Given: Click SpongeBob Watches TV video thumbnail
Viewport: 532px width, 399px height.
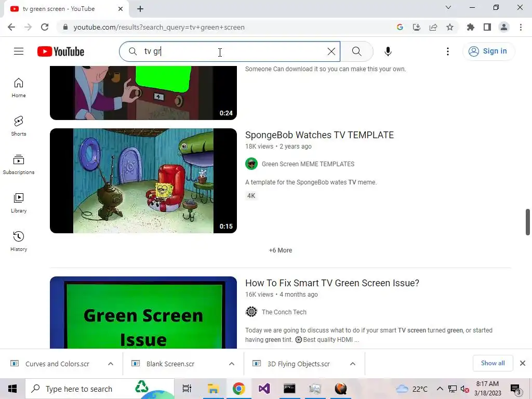Looking at the screenshot, I should coord(143,180).
